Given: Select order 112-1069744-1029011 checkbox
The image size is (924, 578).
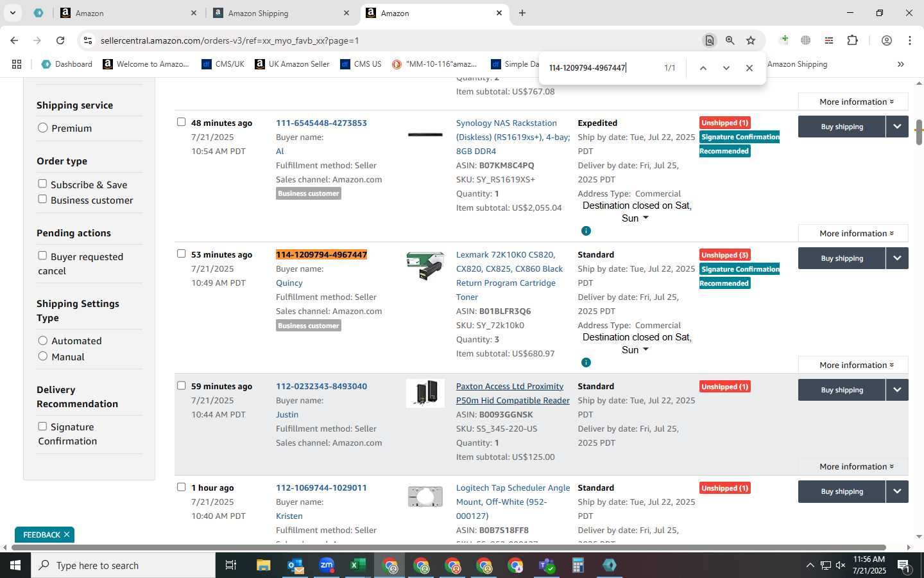Looking at the screenshot, I should pos(181,487).
